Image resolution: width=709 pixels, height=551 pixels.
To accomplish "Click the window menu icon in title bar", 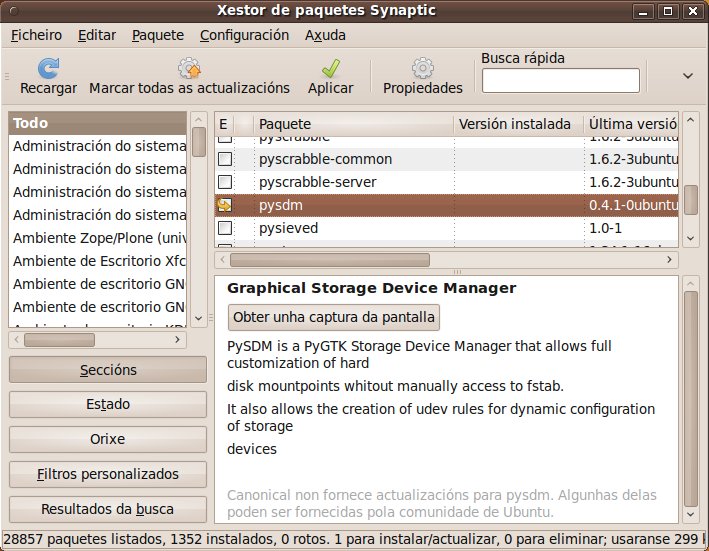I will click(x=14, y=11).
